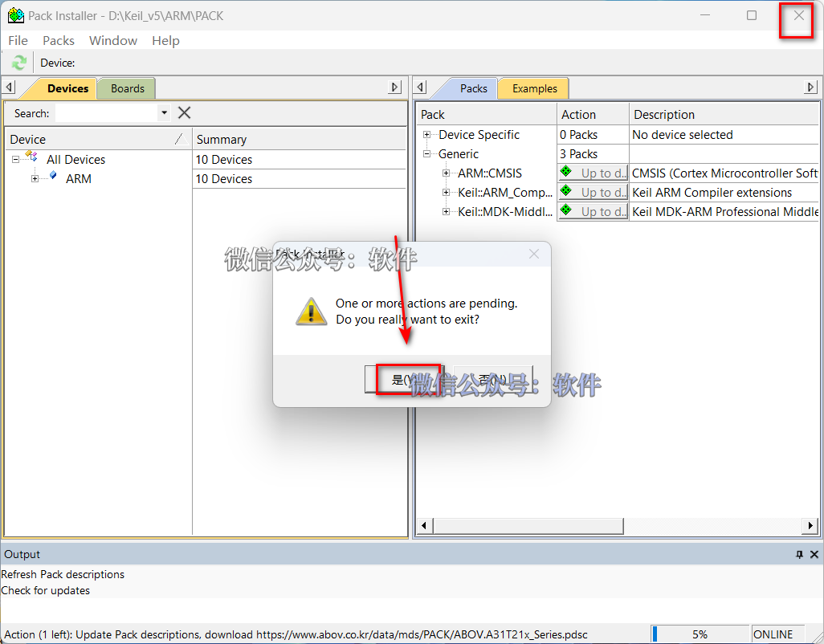Sort devices using the Device column sort arrow

181,139
